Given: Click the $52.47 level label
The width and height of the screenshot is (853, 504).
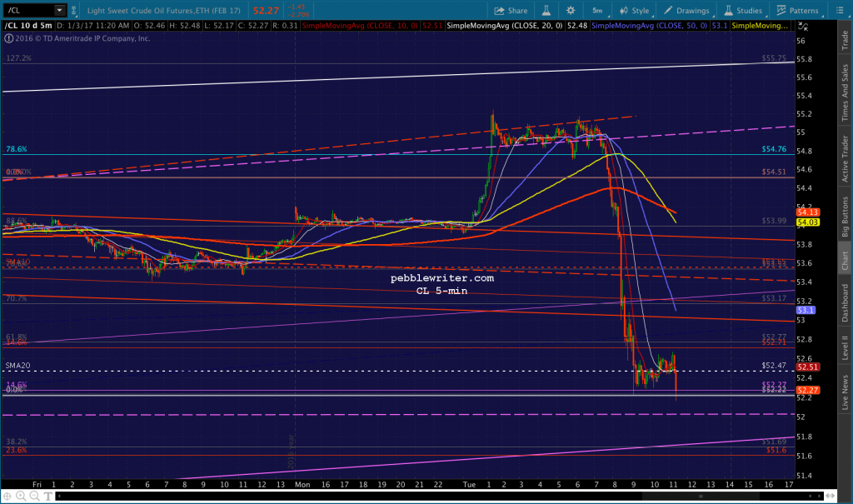Looking at the screenshot, I should pyautogui.click(x=774, y=366).
